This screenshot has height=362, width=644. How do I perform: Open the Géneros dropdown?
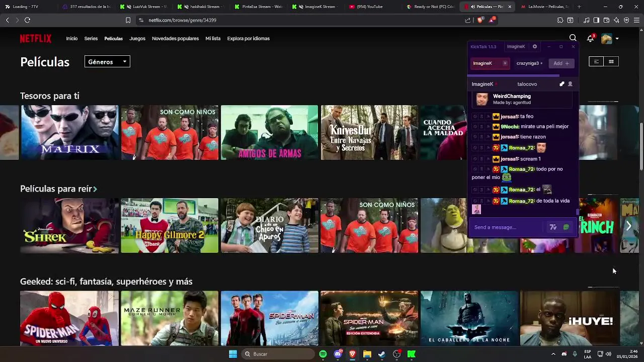[107, 62]
